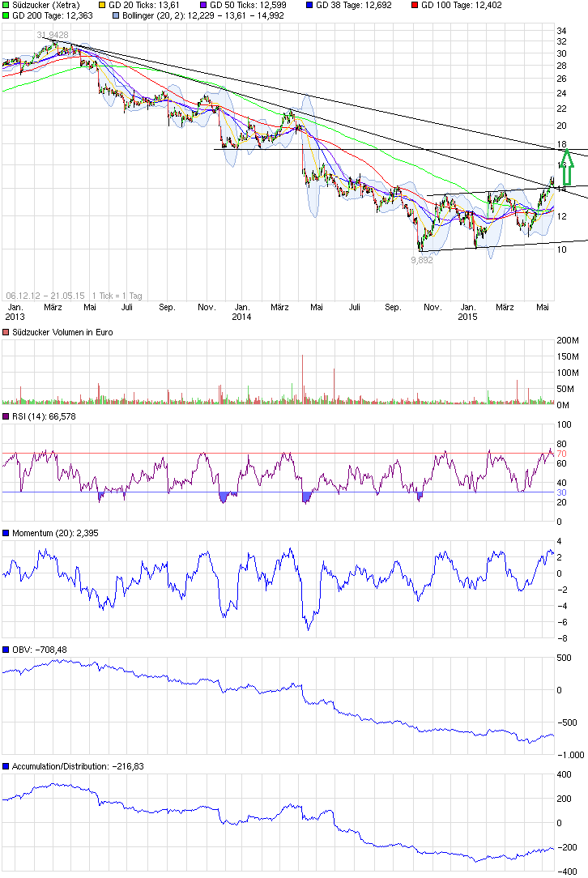
Task: Click the 100 label on RSI axis
Action: coord(564,424)
